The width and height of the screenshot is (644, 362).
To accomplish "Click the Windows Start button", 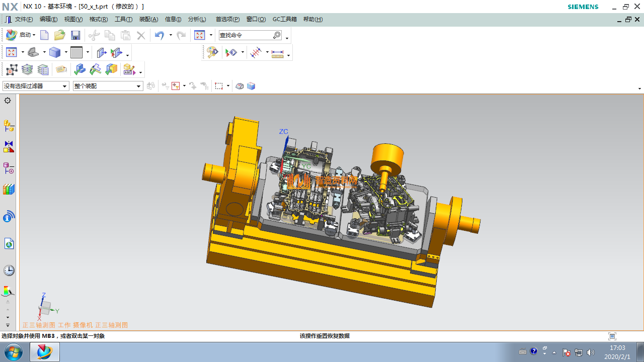I will pos(14,352).
